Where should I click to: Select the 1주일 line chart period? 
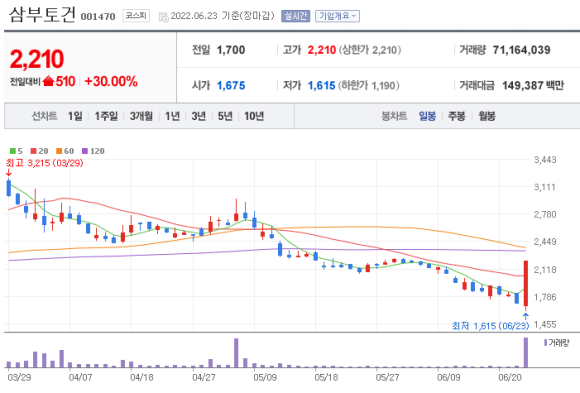[x=106, y=116]
